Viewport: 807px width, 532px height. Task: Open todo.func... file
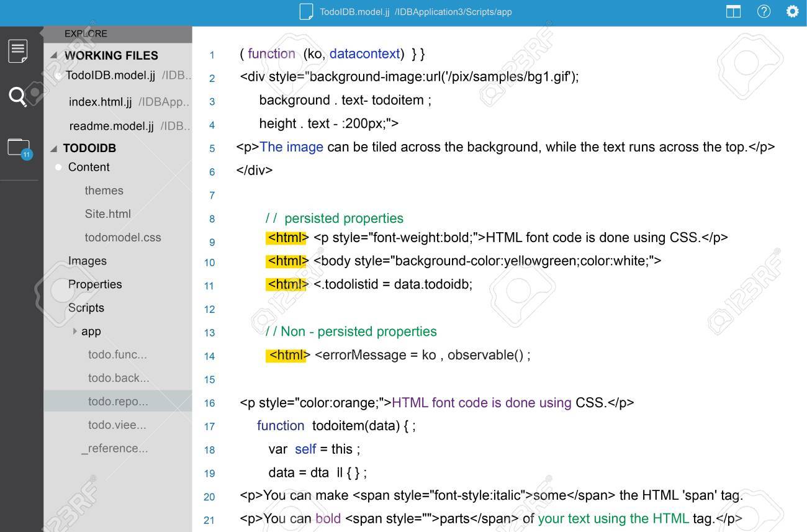pyautogui.click(x=117, y=354)
